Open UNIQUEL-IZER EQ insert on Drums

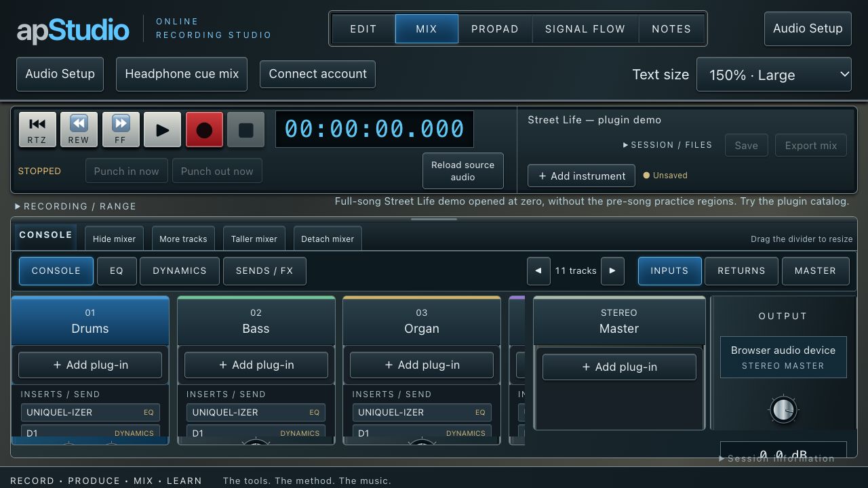tap(90, 412)
